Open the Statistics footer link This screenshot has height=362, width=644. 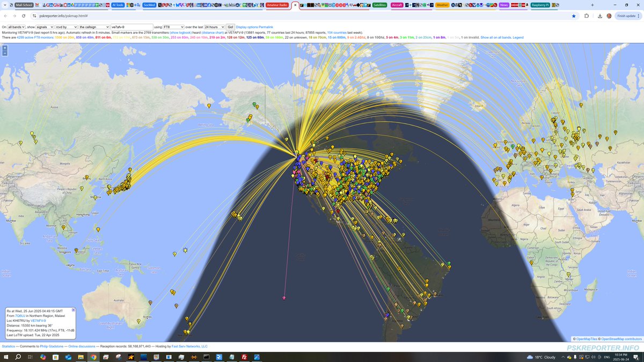pyautogui.click(x=9, y=346)
